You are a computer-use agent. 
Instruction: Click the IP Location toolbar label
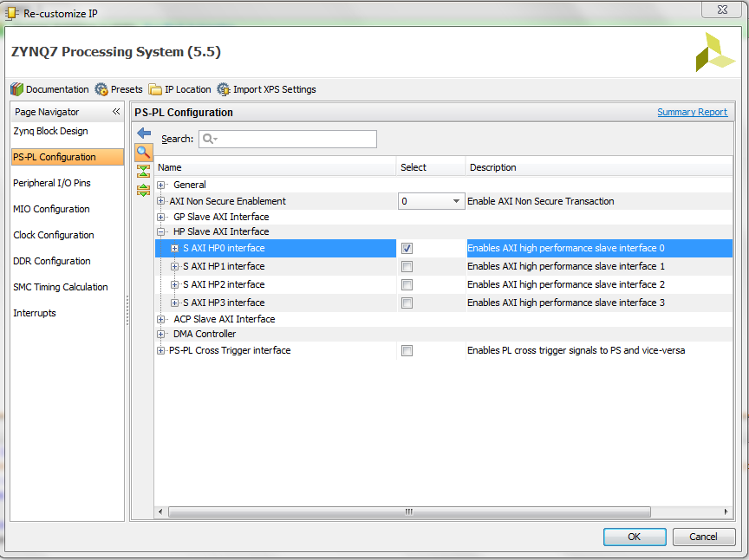point(188,89)
